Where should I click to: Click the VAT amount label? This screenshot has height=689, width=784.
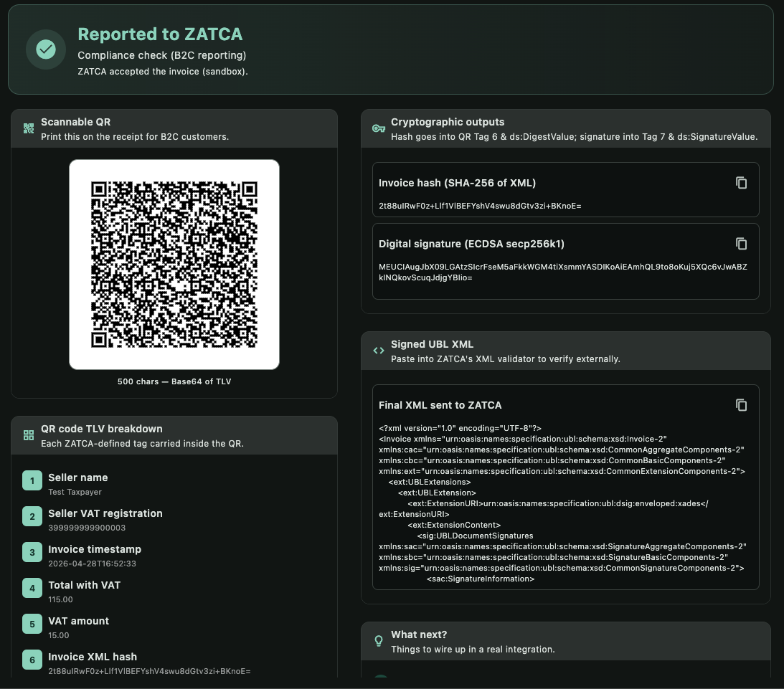(x=78, y=621)
